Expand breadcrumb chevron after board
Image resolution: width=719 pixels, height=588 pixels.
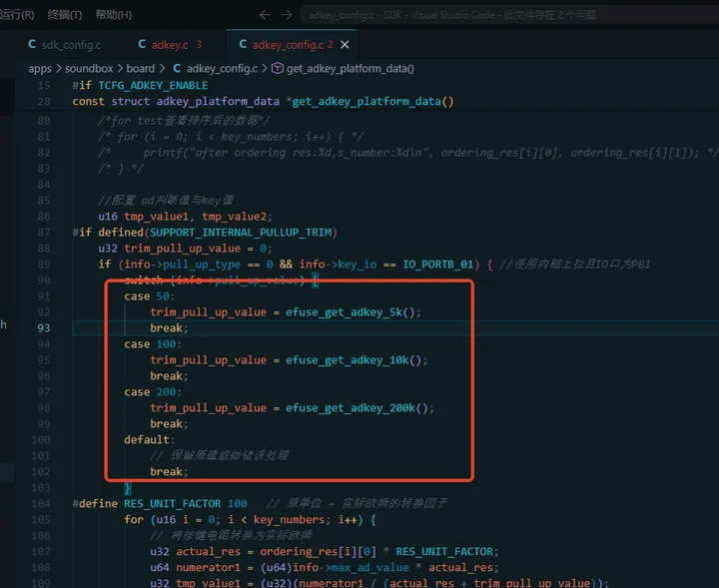(162, 69)
